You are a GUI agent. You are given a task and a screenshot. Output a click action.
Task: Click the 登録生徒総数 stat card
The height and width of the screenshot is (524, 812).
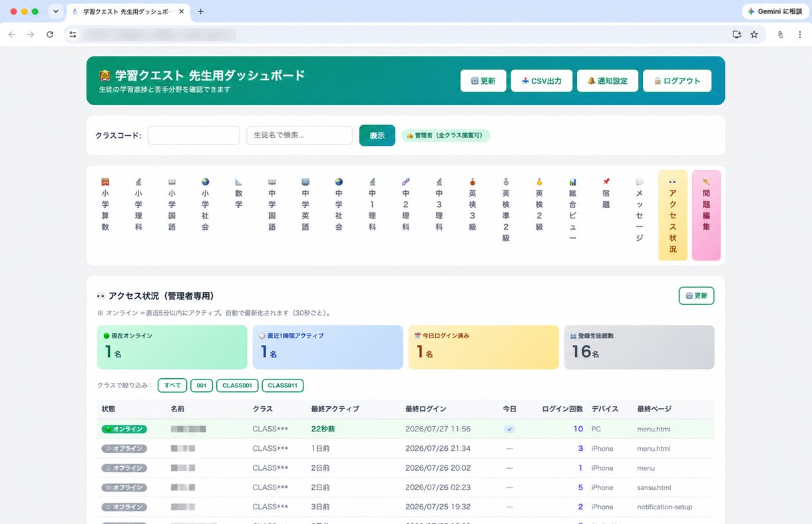tap(639, 347)
